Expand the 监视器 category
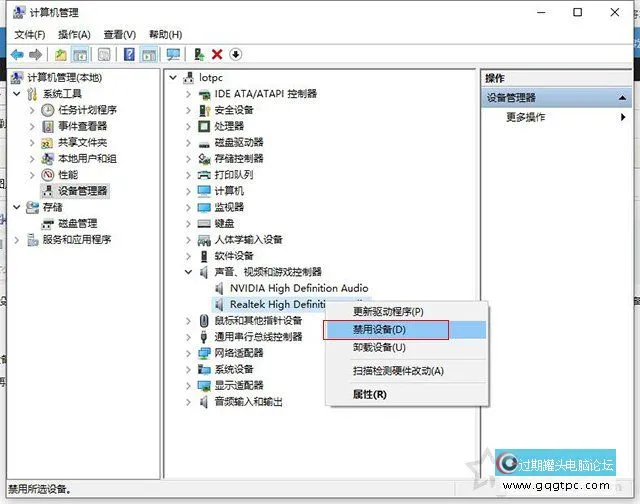 [188, 207]
